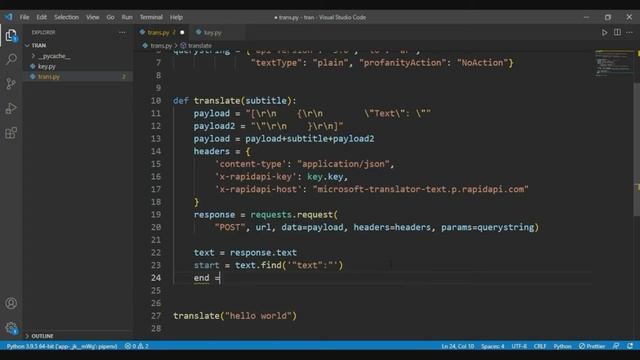This screenshot has width=640, height=360.
Task: Select Python language mode in status bar
Action: pos(562,346)
